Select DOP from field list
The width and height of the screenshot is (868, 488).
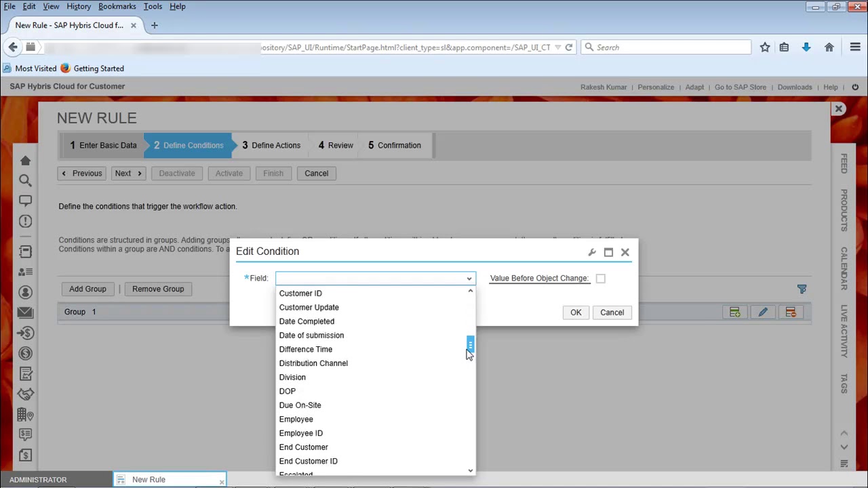(287, 391)
